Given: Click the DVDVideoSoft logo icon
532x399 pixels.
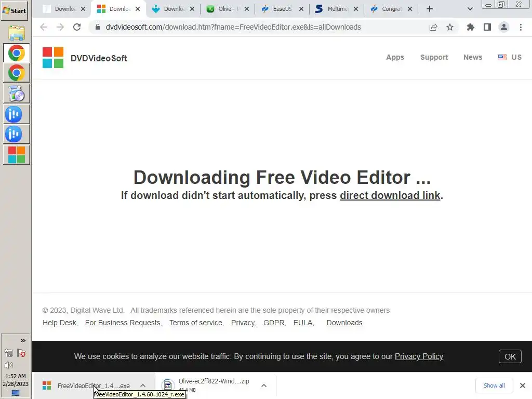Looking at the screenshot, I should coord(52,58).
